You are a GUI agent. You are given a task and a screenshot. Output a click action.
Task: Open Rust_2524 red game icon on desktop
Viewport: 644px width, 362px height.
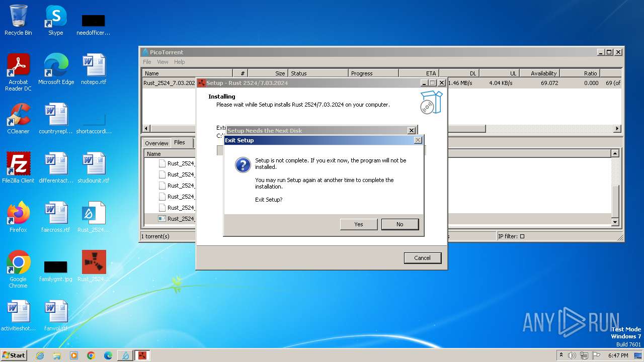point(94,266)
